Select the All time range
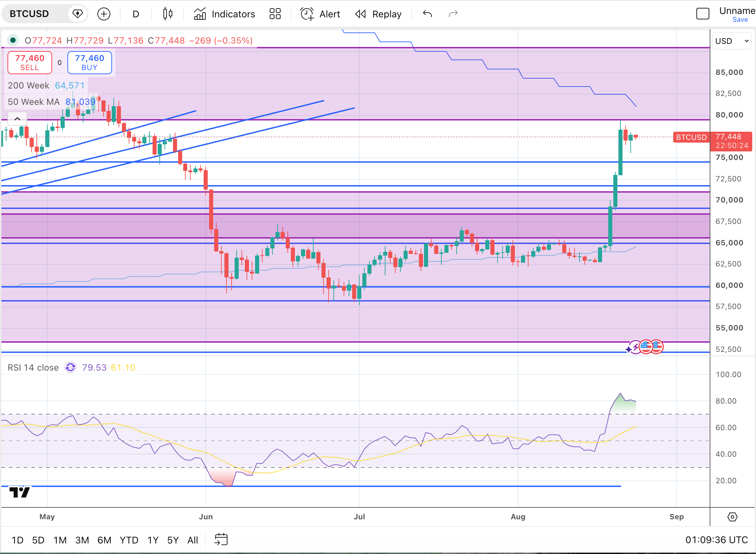 click(193, 540)
